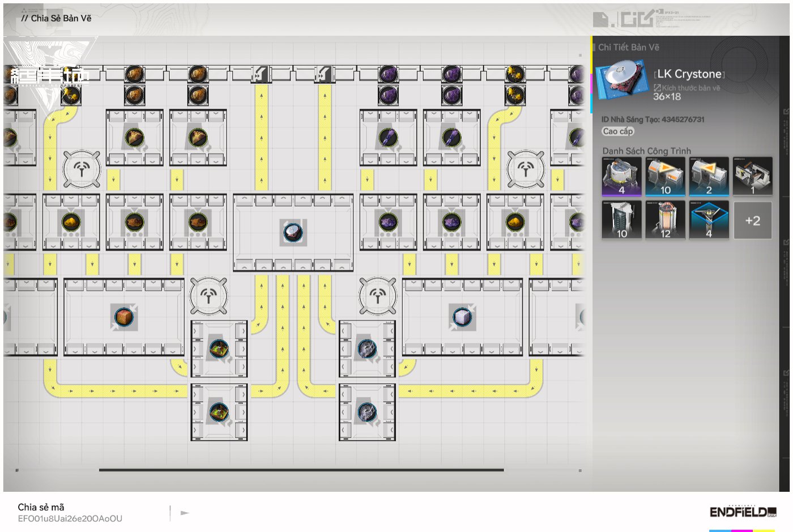Click the Kích thước bản vẽ size icon

click(x=657, y=88)
